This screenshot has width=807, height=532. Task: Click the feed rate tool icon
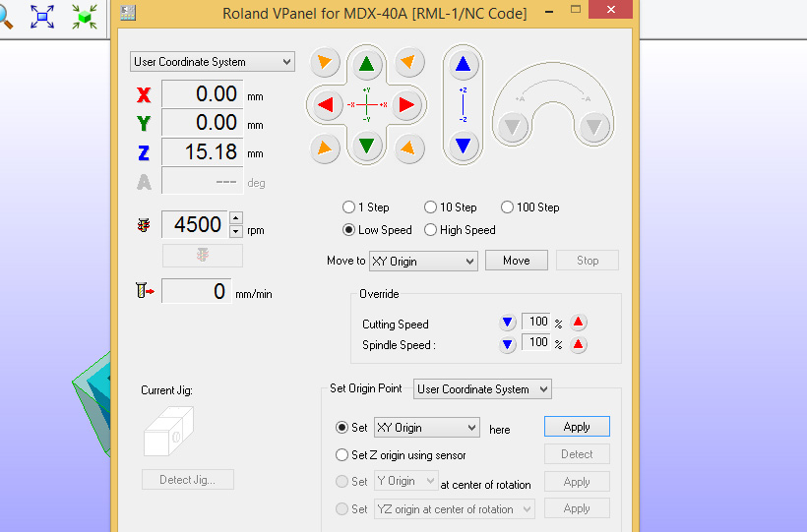point(145,291)
